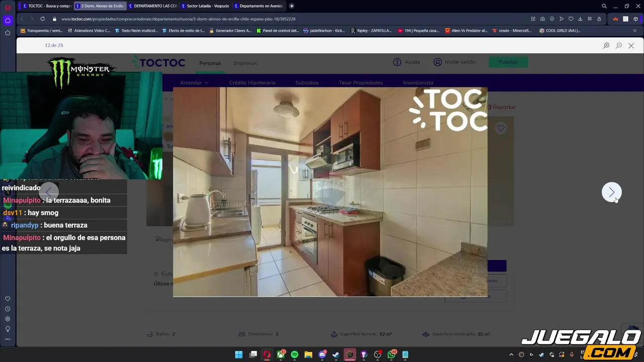Click the TOCTOC site logo
Image resolution: width=644 pixels, height=362 pixels.
pos(159,63)
